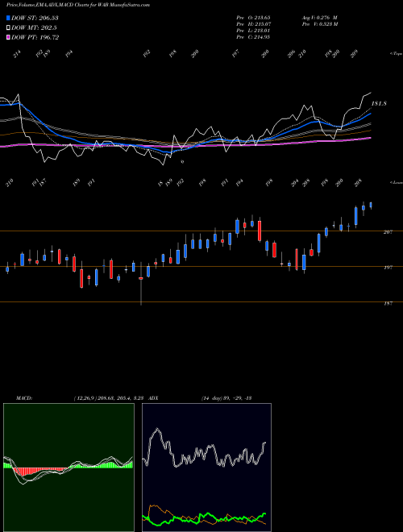
Task: Click the 187 price axis label
Action: coord(388,303)
